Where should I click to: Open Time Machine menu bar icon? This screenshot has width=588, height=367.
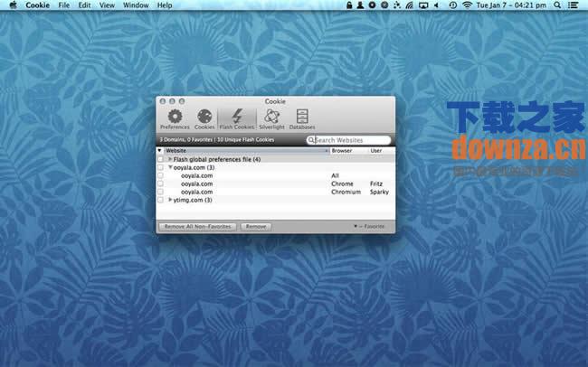tap(453, 5)
